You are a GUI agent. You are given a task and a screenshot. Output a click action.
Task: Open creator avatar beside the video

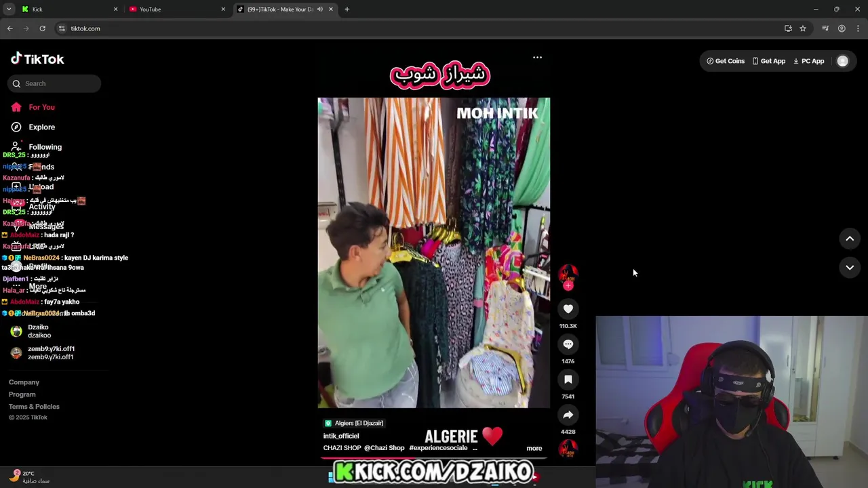[x=568, y=274]
